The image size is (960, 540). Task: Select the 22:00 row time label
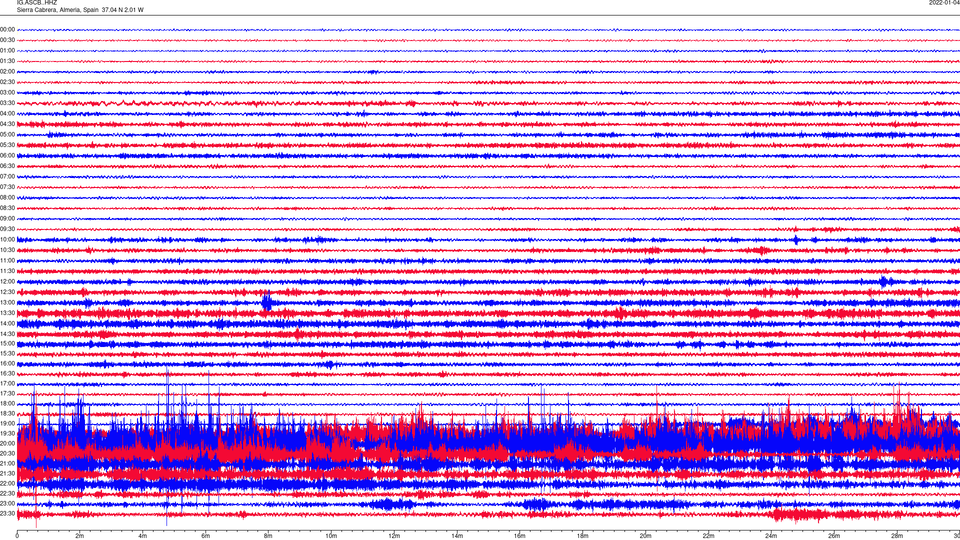coord(7,484)
